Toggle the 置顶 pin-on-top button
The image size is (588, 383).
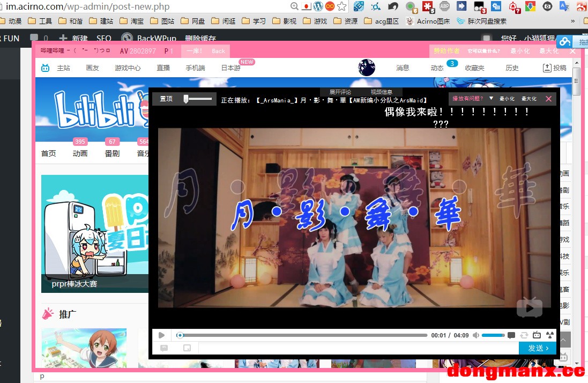167,99
